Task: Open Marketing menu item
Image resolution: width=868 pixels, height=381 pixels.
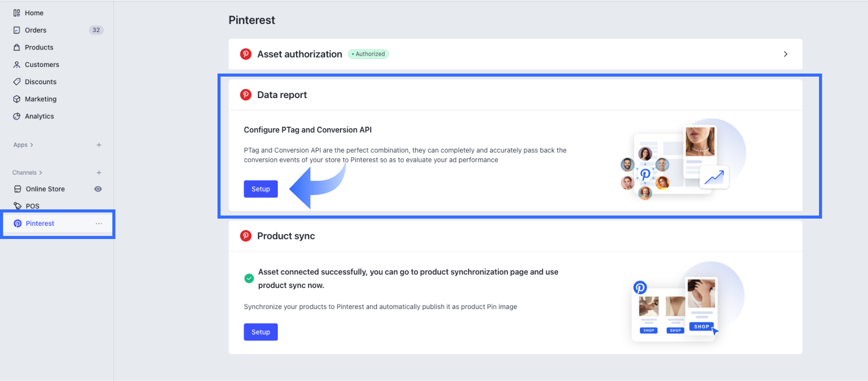Action: (x=41, y=99)
